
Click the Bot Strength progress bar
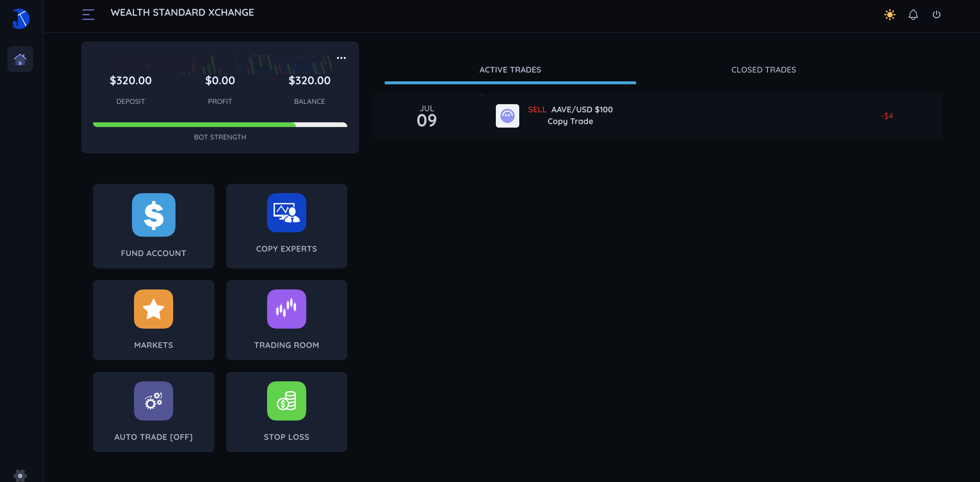pos(220,124)
